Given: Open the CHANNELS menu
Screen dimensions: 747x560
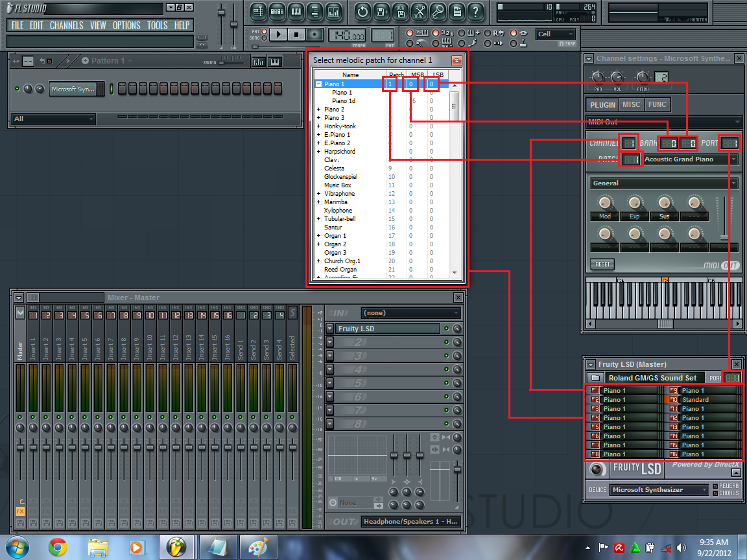Looking at the screenshot, I should point(67,25).
